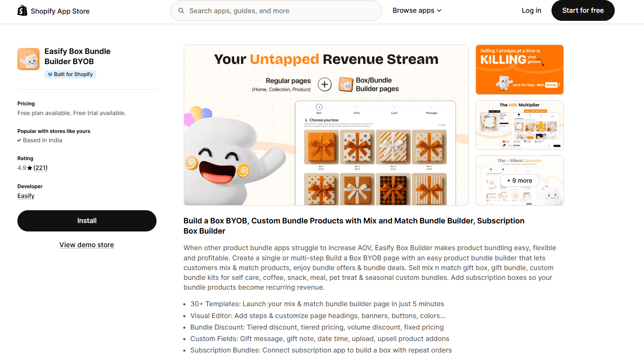
Task: Click the Box/Bundle Builder pages icon
Action: (x=346, y=85)
